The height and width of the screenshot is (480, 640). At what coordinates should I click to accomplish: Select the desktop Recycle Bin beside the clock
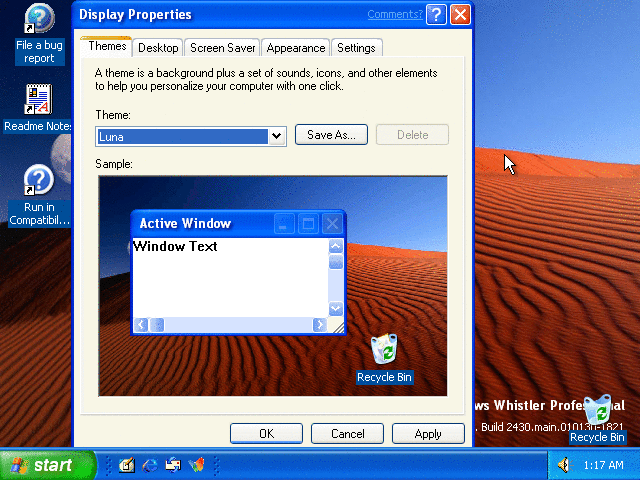[598, 420]
